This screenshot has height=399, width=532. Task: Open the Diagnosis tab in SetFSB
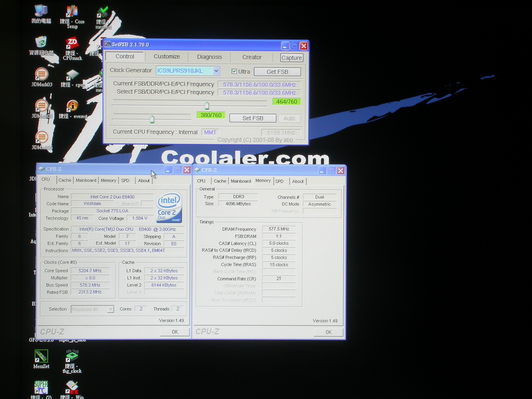point(209,57)
